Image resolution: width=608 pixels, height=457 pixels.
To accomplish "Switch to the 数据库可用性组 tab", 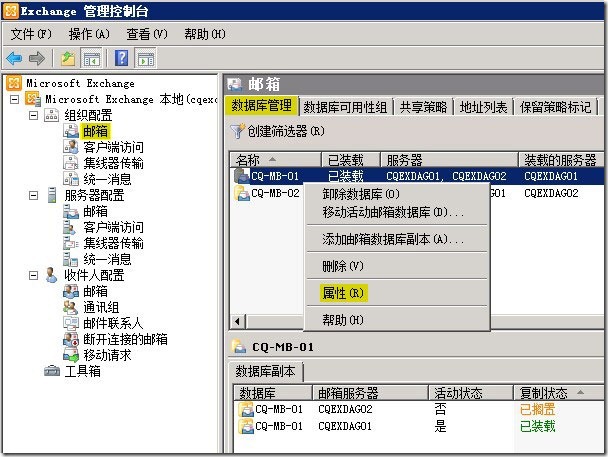I will click(345, 107).
